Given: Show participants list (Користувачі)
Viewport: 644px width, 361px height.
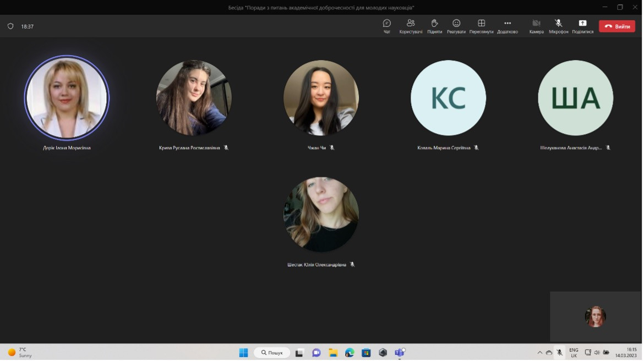Looking at the screenshot, I should click(x=410, y=26).
